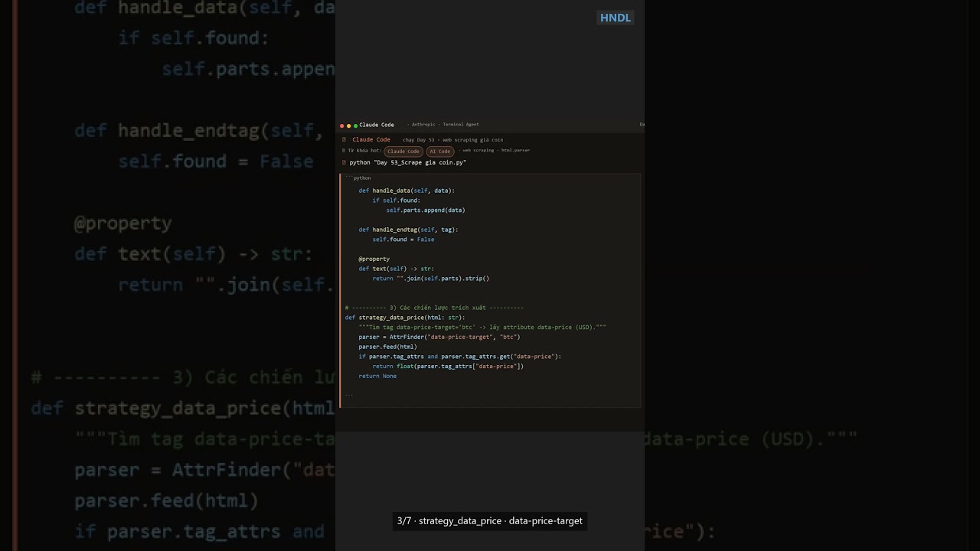Image resolution: width=980 pixels, height=551 pixels.
Task: Click the 'Claude Code' window title text
Action: (377, 125)
